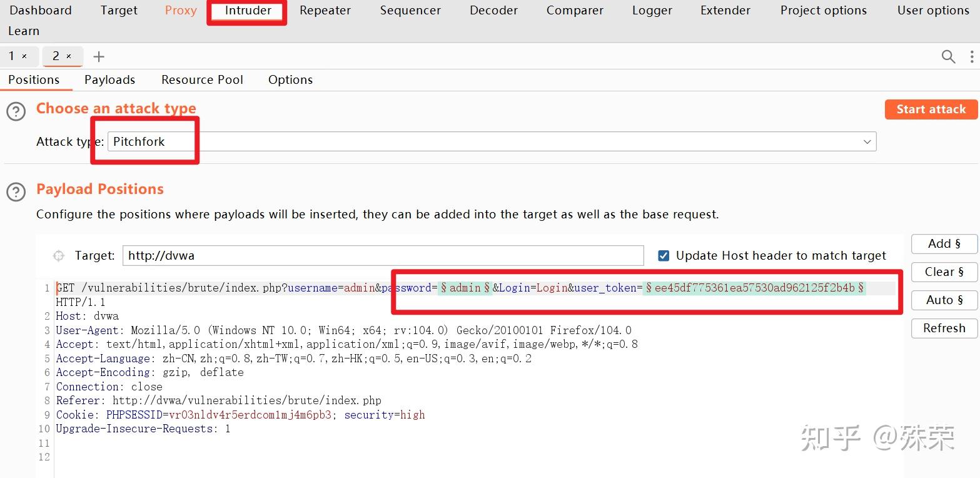This screenshot has height=478, width=980.
Task: Click the Add § button
Action: point(944,243)
